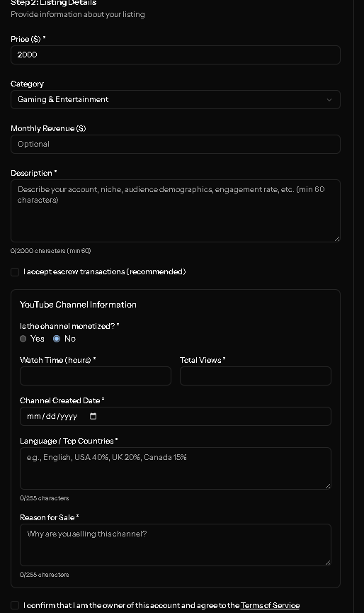Open the Terms of Service link
Image resolution: width=364 pixels, height=613 pixels.
[270, 605]
